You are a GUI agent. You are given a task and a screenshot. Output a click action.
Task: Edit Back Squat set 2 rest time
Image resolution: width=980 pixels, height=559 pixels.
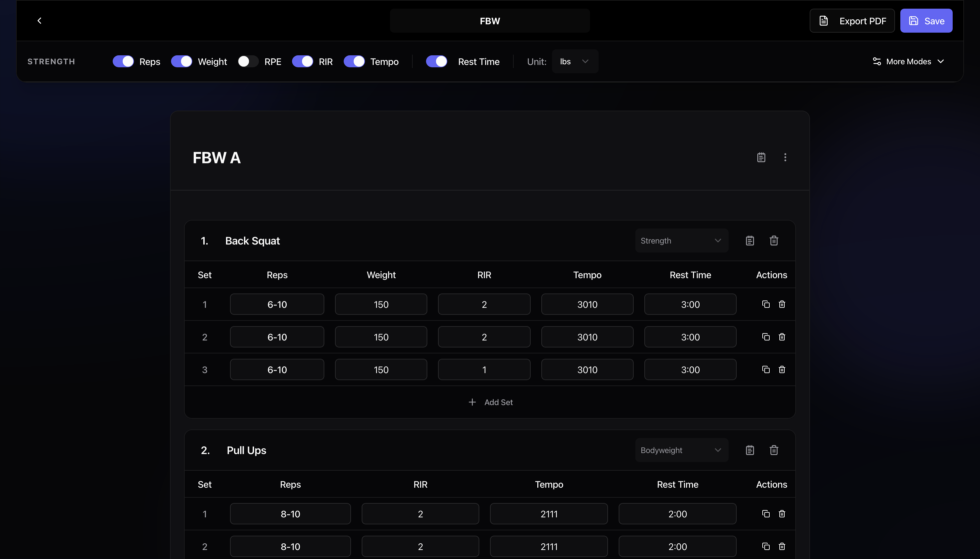click(x=690, y=337)
